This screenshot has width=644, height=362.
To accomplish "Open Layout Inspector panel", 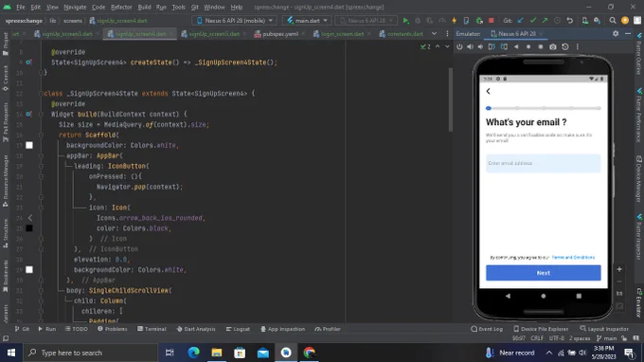I will click(604, 329).
